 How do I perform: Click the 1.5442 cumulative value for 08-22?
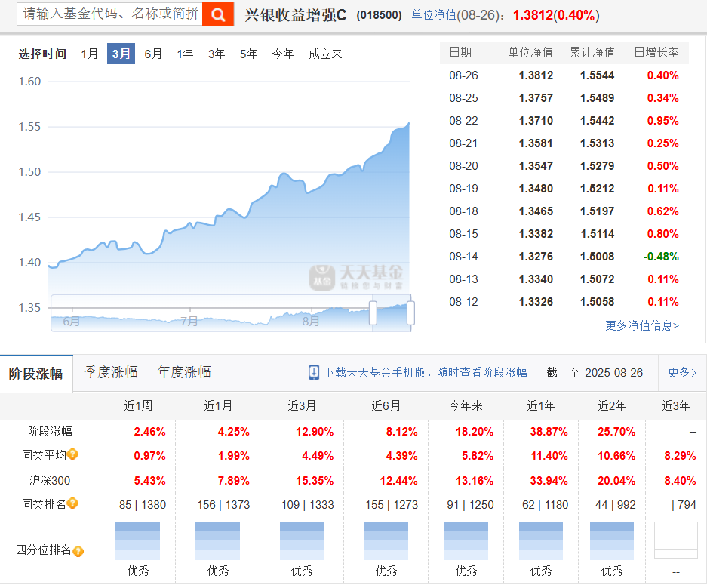point(597,121)
